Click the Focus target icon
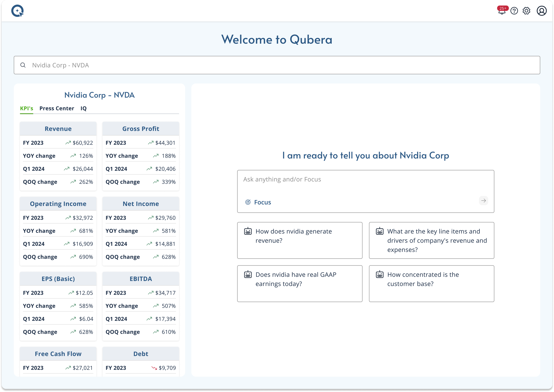The height and width of the screenshot is (392, 554). [248, 202]
